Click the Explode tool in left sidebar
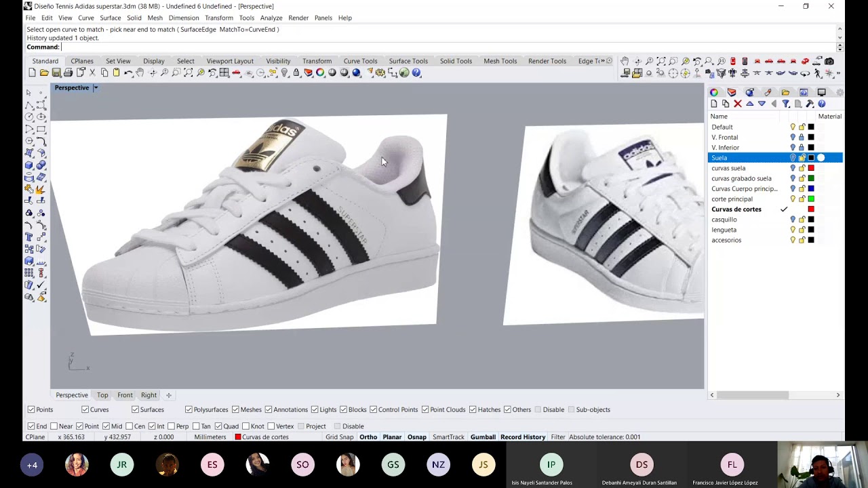This screenshot has height=488, width=868. [41, 188]
